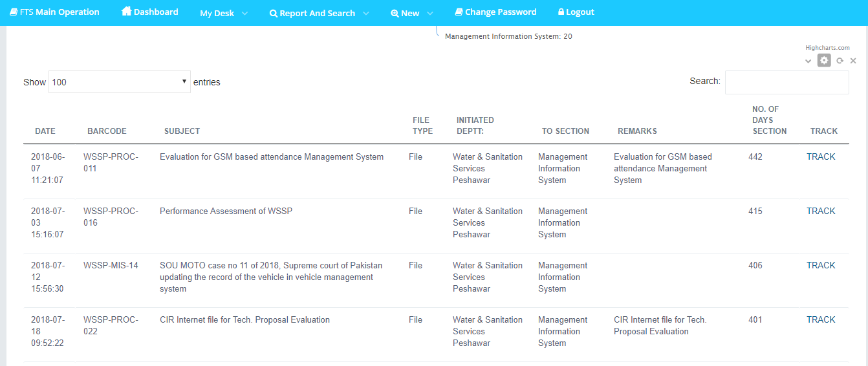Sort table by DATE column header
Image resolution: width=868 pixels, height=366 pixels.
[x=45, y=131]
